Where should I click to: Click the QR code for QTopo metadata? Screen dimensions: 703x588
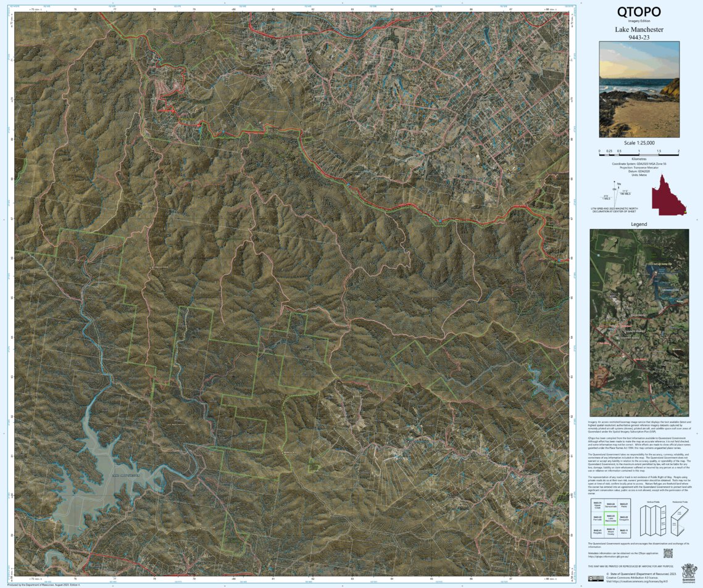pyautogui.click(x=668, y=553)
